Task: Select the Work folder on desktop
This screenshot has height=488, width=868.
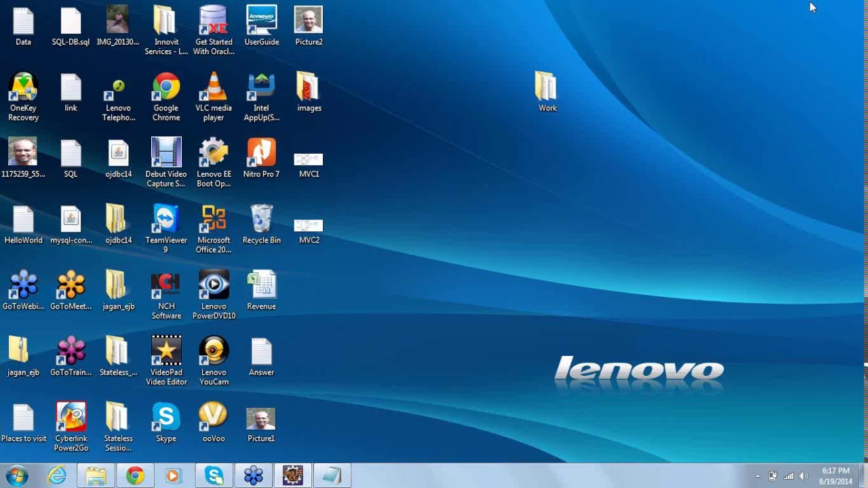Action: coord(547,92)
